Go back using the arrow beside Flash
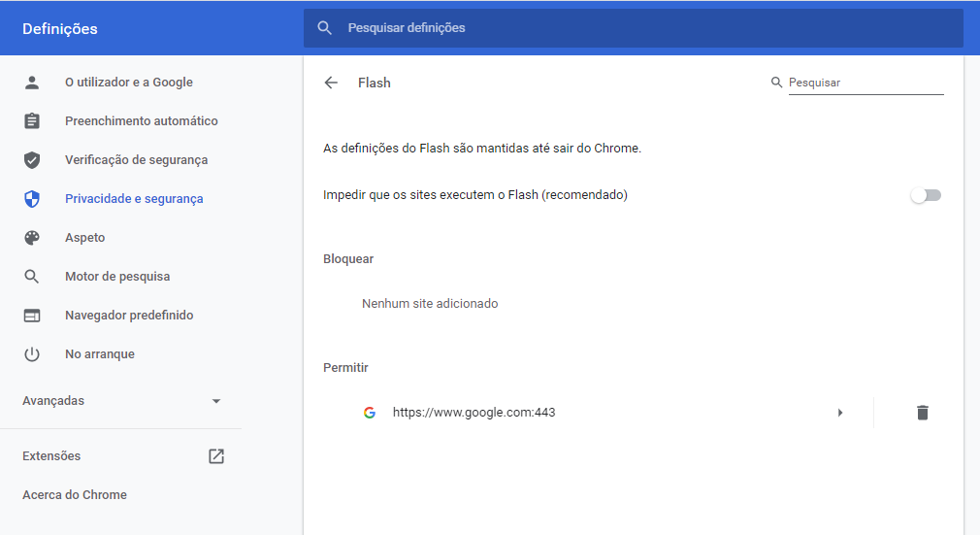The height and width of the screenshot is (535, 980). tap(331, 83)
